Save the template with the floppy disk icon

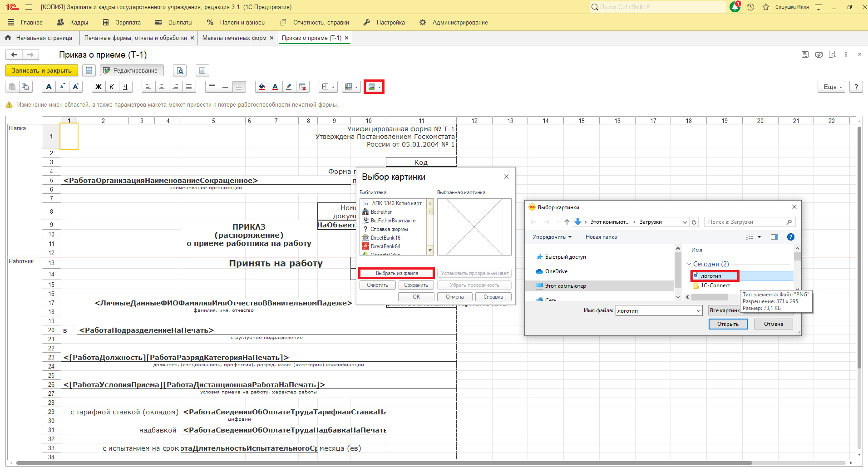point(89,70)
